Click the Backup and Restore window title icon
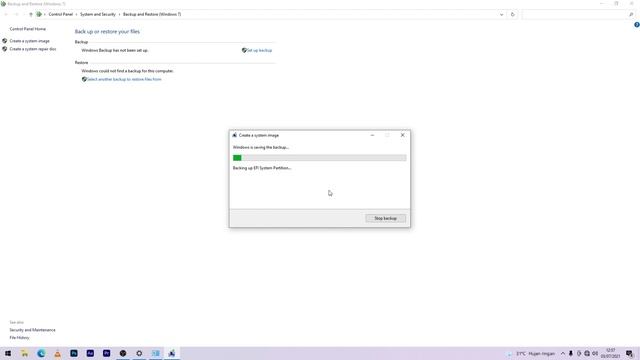 (3, 4)
